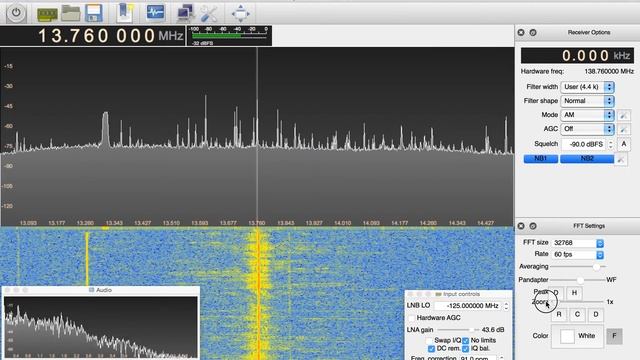Click the zoom demod D button
640x360 pixels.
(596, 314)
